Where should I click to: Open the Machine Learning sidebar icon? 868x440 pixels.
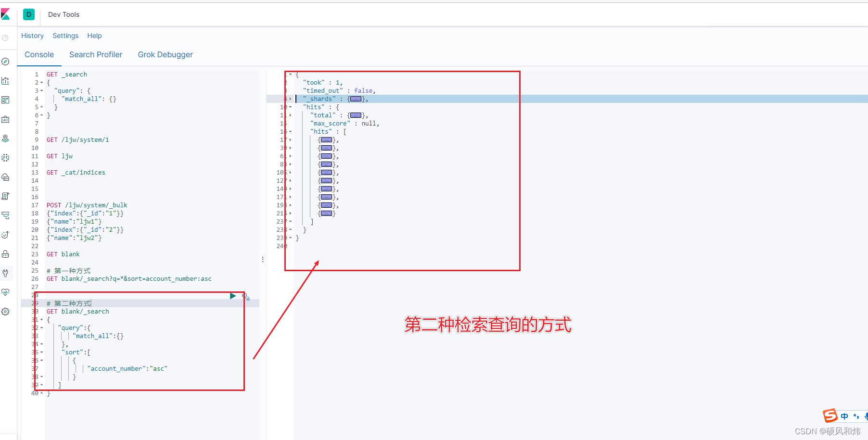pyautogui.click(x=5, y=157)
